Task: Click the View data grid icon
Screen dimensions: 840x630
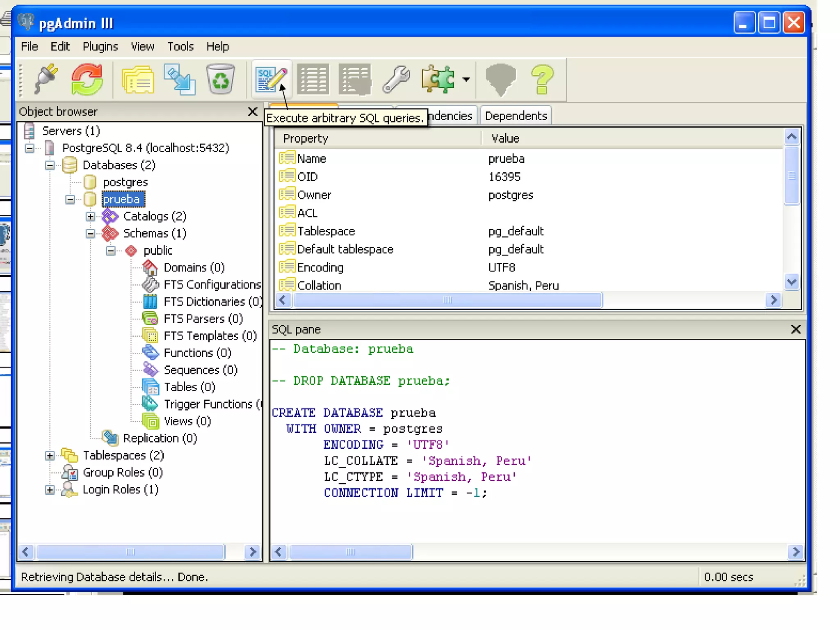Action: [x=313, y=80]
